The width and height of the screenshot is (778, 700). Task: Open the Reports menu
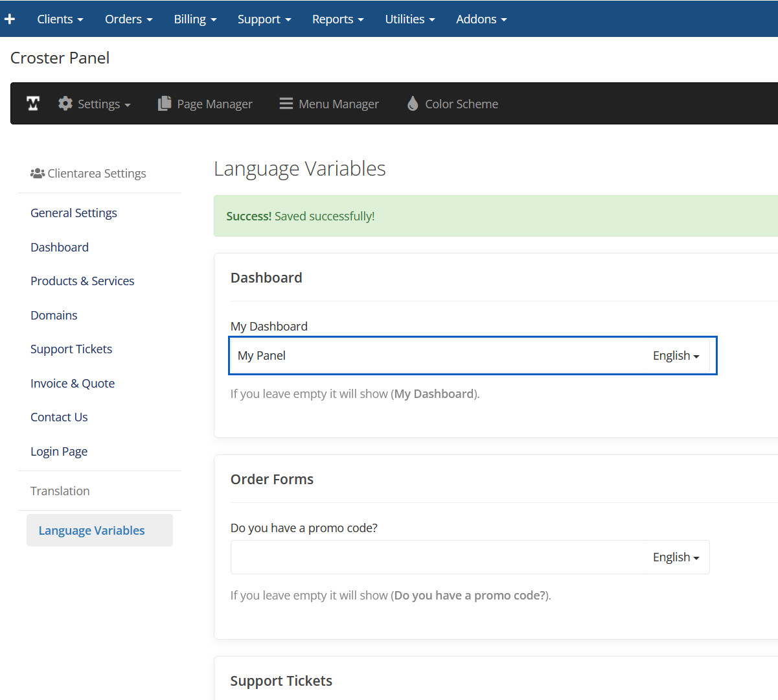click(x=338, y=19)
